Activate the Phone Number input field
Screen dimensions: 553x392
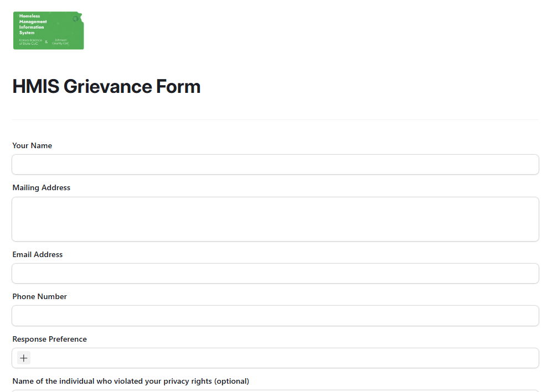[x=275, y=316]
